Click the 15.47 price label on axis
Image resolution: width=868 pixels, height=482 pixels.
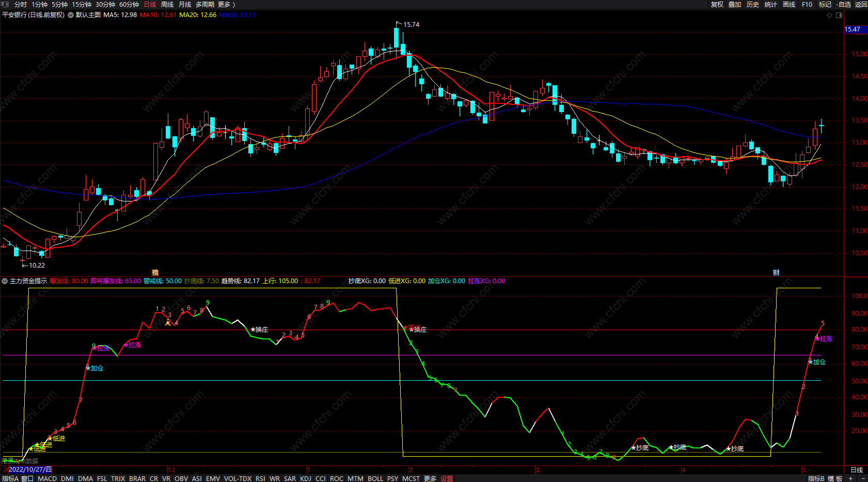point(853,29)
